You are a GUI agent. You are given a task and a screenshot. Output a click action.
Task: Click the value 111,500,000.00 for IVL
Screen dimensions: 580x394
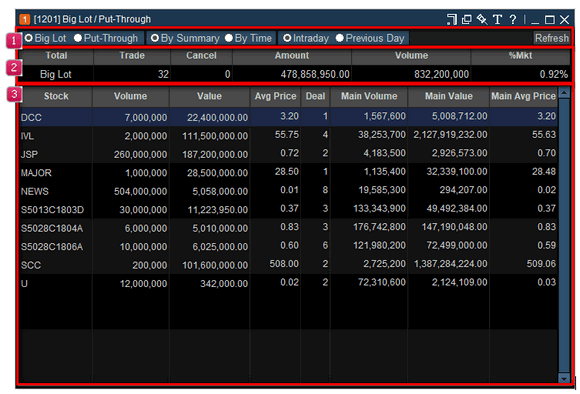pos(215,136)
